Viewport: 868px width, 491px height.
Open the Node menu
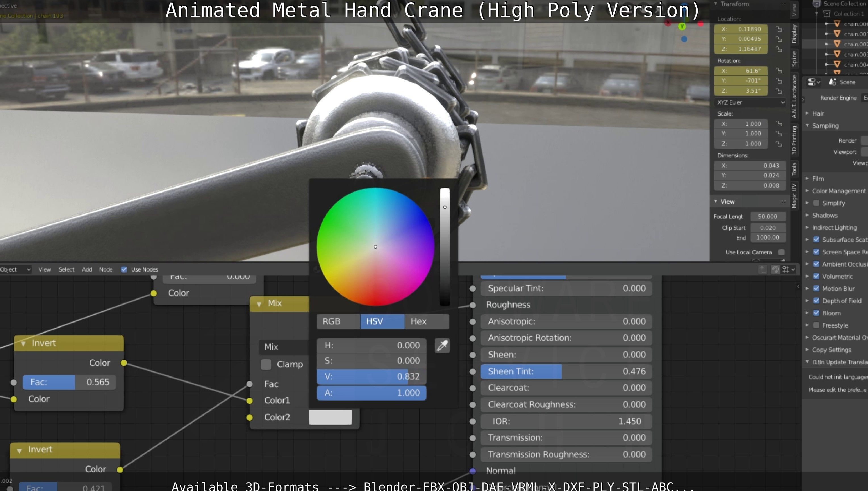(106, 269)
